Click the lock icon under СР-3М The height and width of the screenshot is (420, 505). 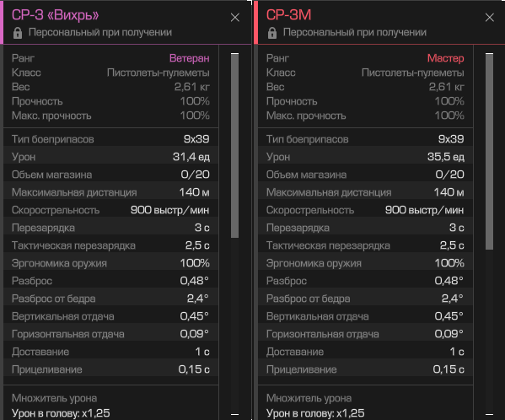point(272,33)
